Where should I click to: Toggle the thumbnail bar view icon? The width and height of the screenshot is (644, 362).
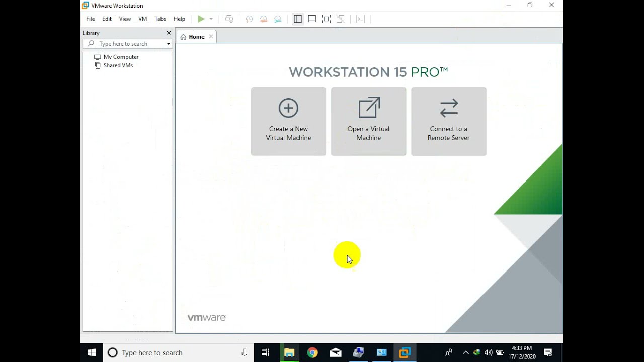tap(312, 19)
